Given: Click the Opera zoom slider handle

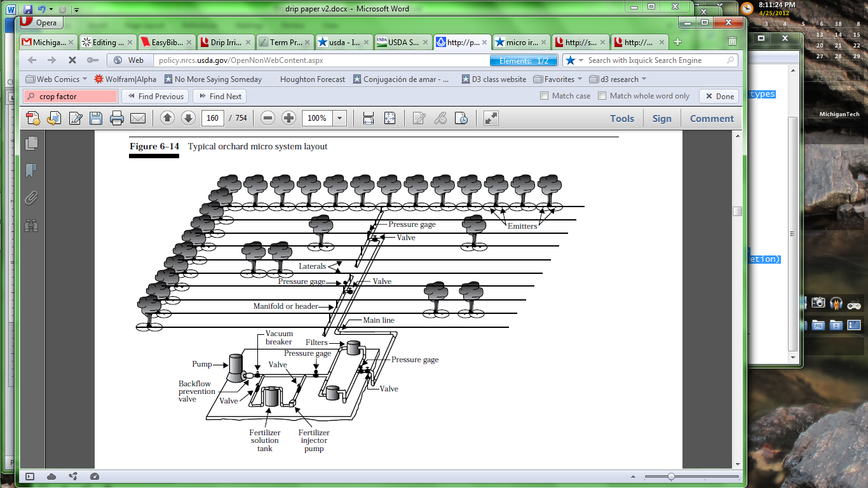Looking at the screenshot, I should (x=671, y=477).
